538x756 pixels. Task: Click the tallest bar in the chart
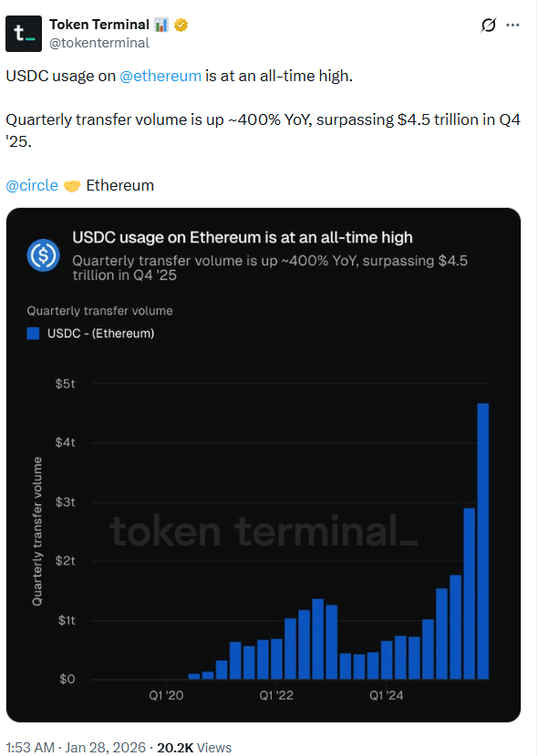483,538
